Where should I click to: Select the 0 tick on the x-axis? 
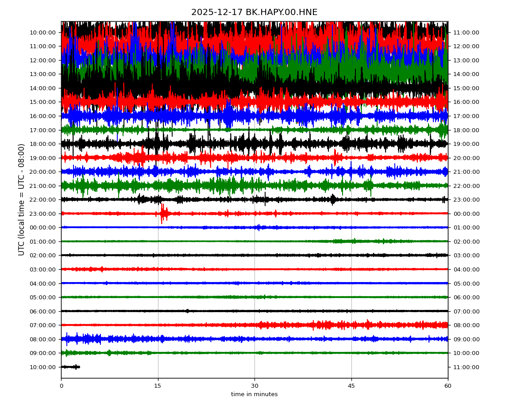(x=61, y=386)
